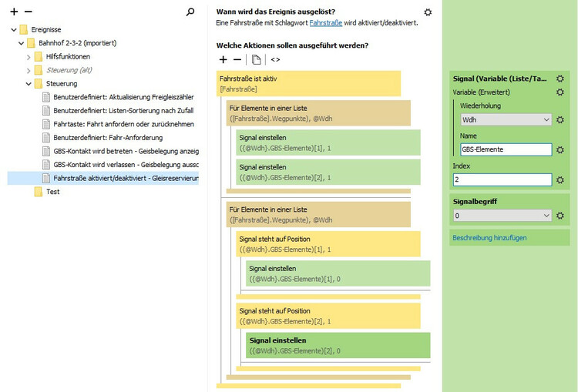Screen dimensions: 578x392
Task: Click the search magnifier icon in tree panel
Action: click(x=190, y=12)
